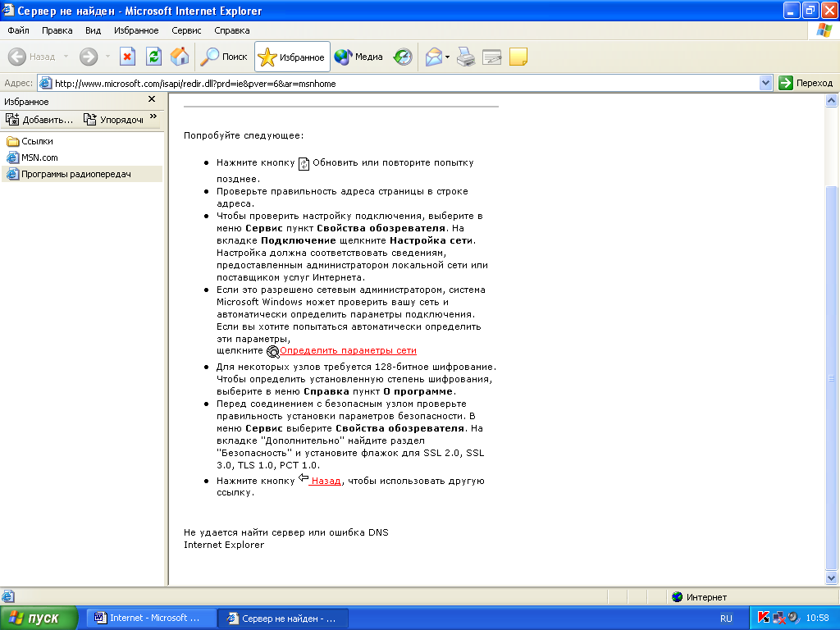Click the Edit page toolbar icon
The width and height of the screenshot is (840, 630).
[491, 57]
